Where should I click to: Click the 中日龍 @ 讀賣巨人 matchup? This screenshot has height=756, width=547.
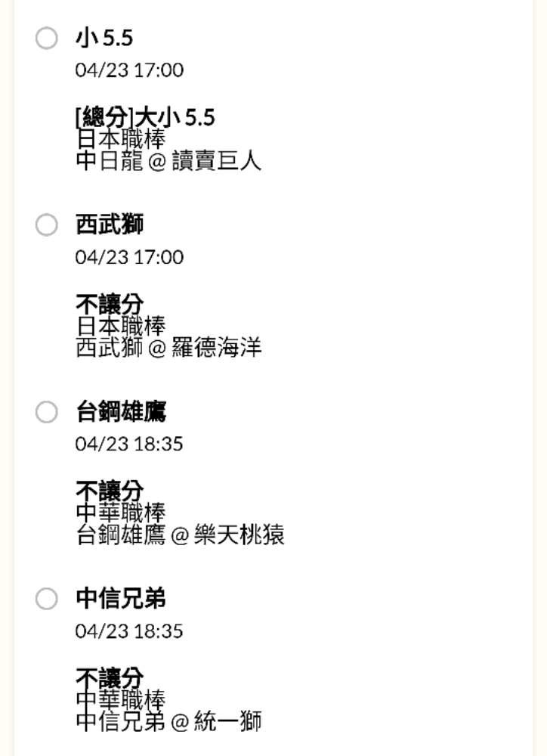pos(168,161)
